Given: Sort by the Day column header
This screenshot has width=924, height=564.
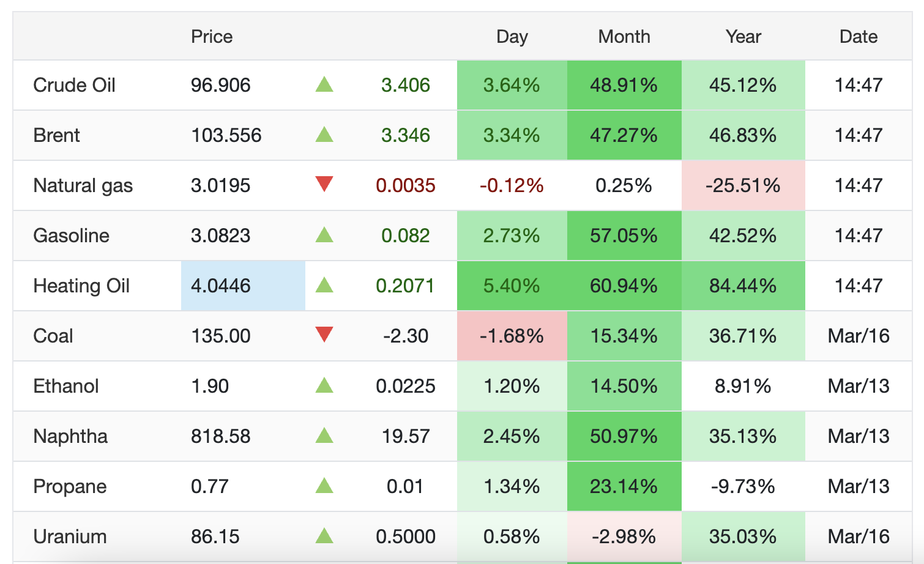Looking at the screenshot, I should tap(512, 37).
